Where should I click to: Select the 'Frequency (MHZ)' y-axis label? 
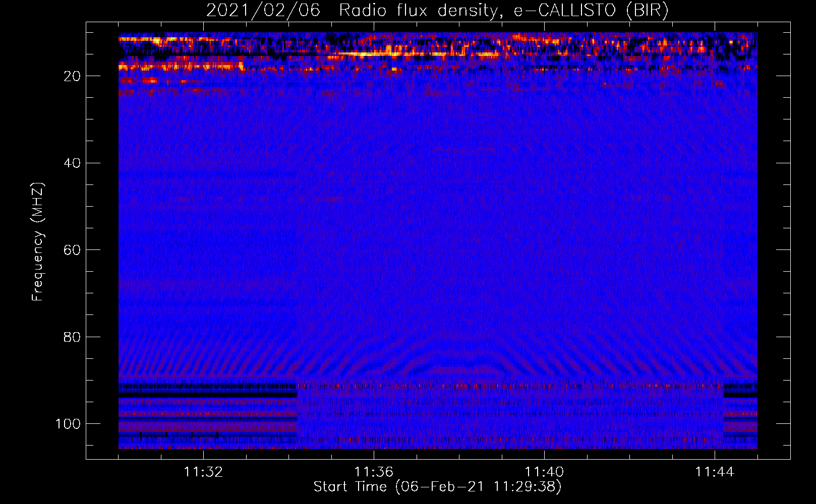(x=38, y=241)
